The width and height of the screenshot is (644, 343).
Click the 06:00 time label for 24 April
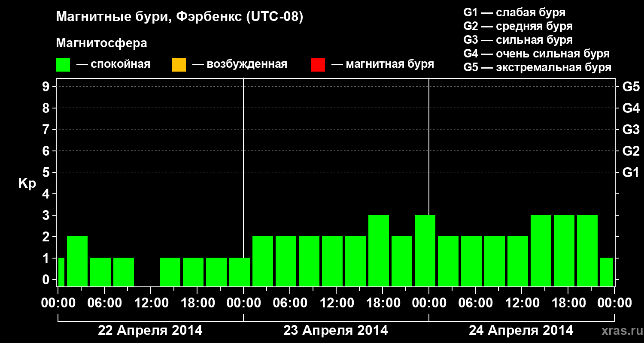(475, 303)
